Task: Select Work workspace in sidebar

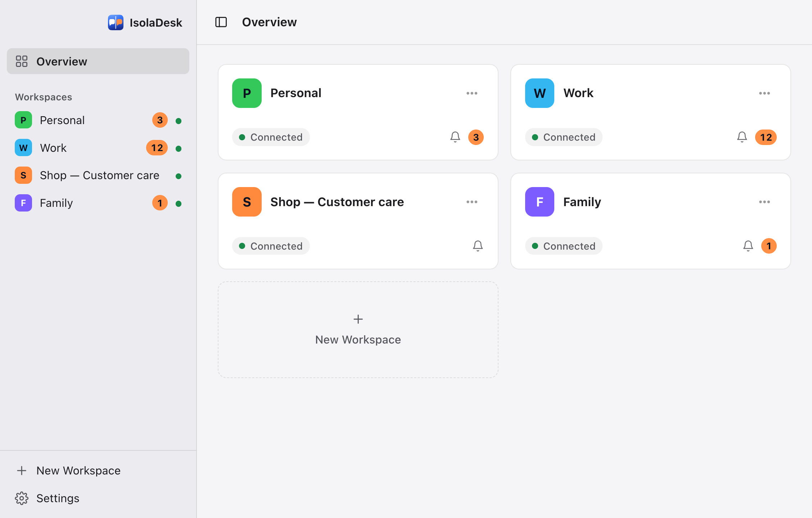Action: click(x=98, y=148)
